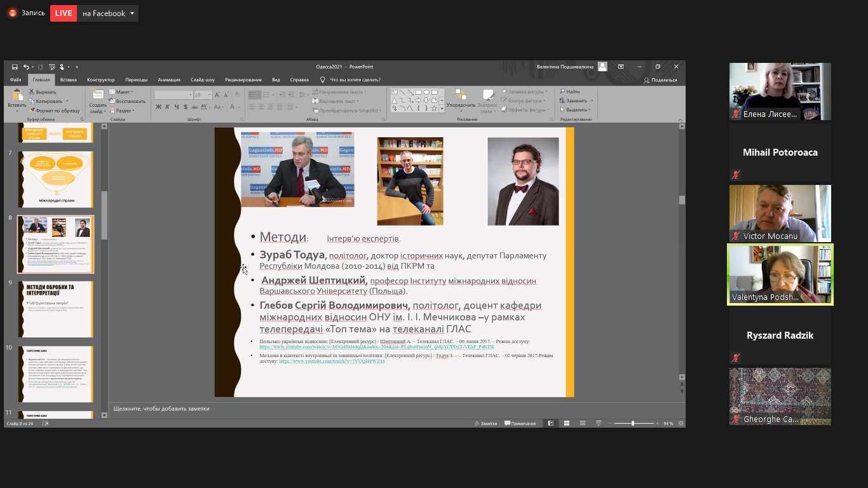Increase font size with the larger A
The image size is (868, 488).
tap(217, 95)
